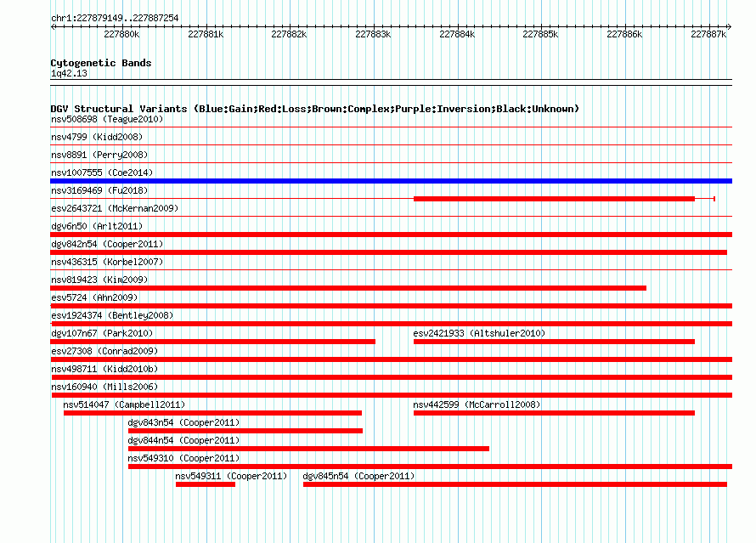
Task: Click the DGV Structural Variants track title
Action: 315,109
